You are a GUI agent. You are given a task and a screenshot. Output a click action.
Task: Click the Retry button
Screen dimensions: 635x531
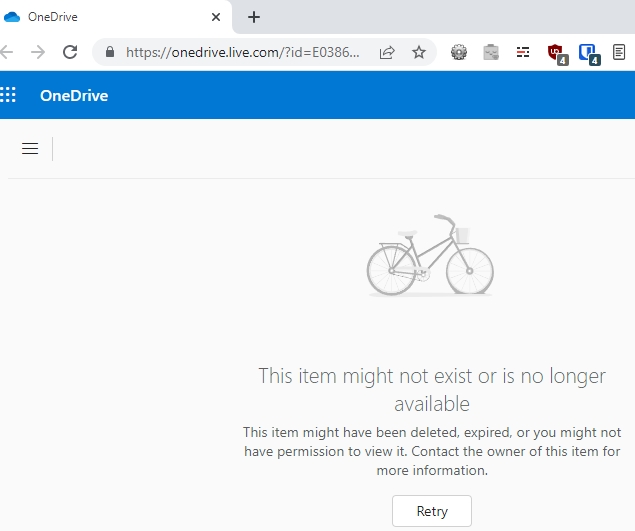[x=432, y=511]
